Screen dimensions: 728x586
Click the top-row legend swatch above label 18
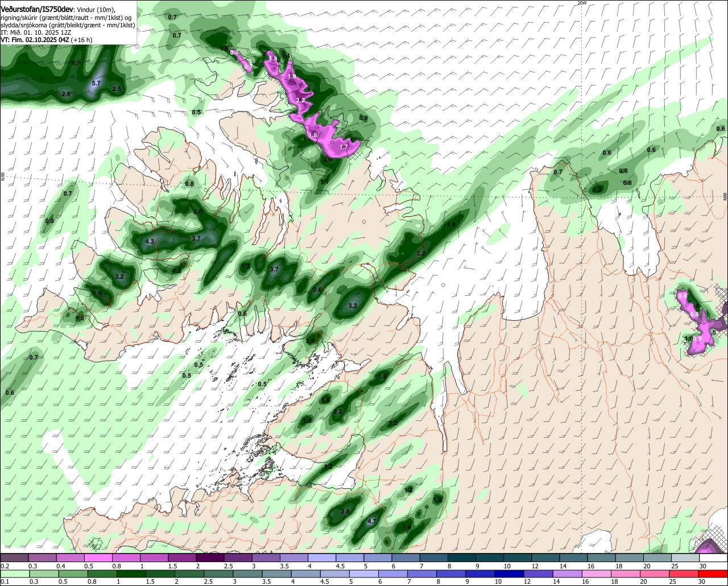(630, 558)
